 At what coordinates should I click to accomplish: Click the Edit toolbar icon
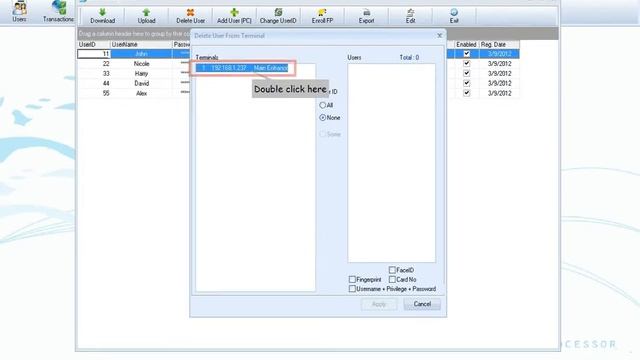pos(410,13)
